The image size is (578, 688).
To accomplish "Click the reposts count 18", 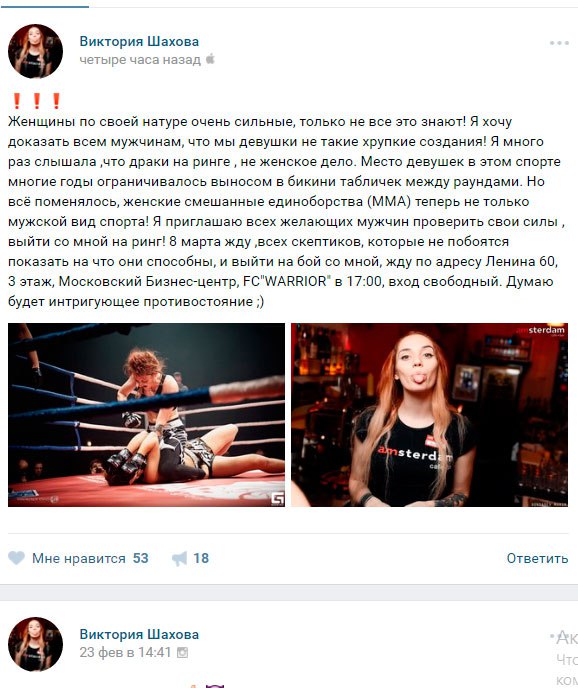I will click(201, 558).
